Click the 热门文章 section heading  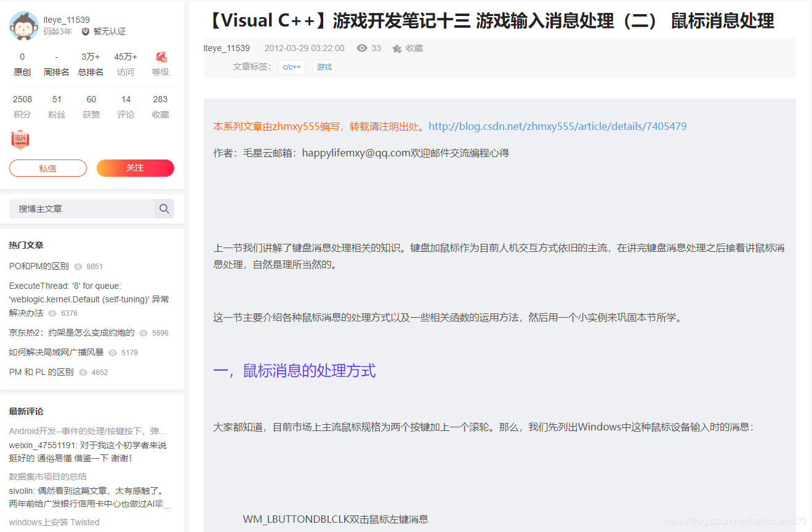tap(26, 245)
